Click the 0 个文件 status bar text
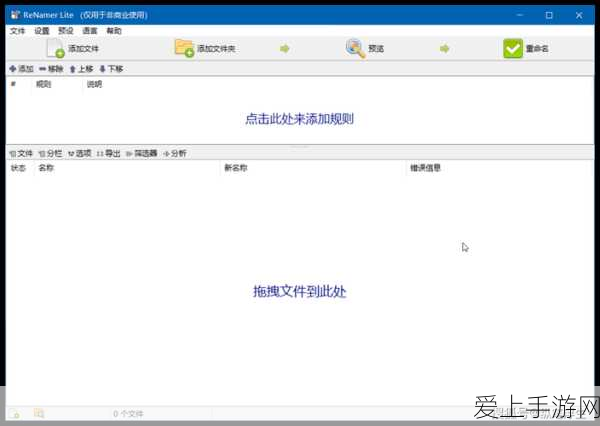Viewport: 600px width, 426px height. pyautogui.click(x=128, y=414)
